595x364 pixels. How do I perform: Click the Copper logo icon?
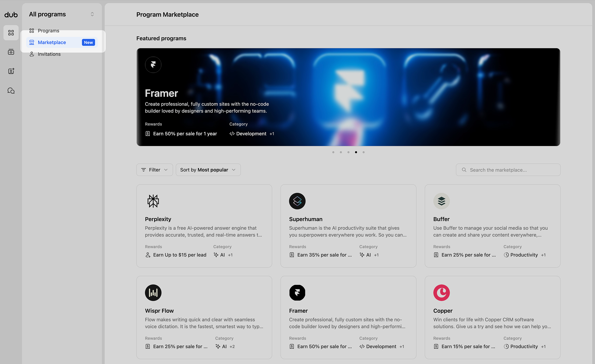pyautogui.click(x=441, y=293)
